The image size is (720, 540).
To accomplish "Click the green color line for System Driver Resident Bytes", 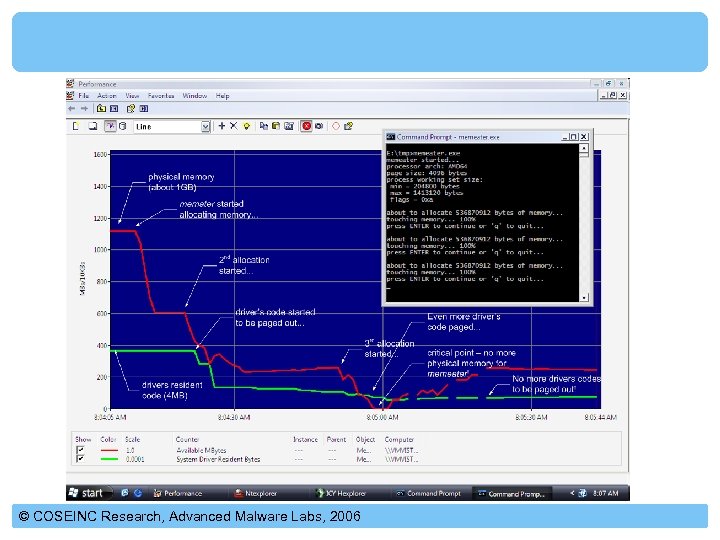I will click(x=109, y=459).
